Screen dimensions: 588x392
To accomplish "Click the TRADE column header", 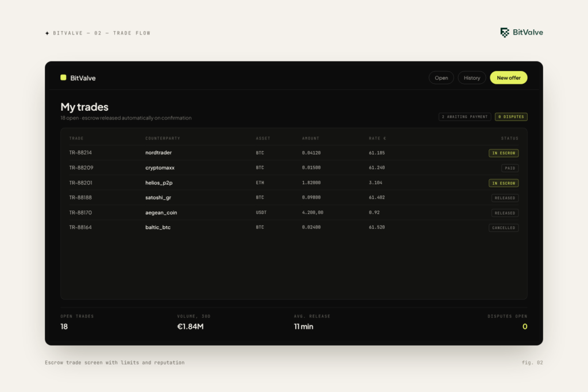I will (x=76, y=138).
